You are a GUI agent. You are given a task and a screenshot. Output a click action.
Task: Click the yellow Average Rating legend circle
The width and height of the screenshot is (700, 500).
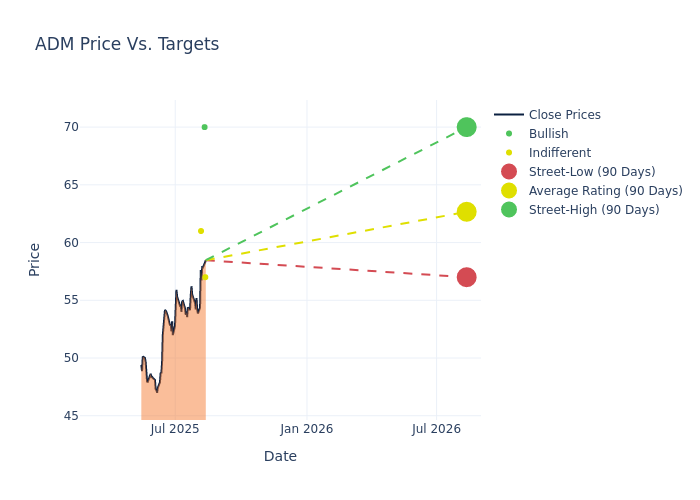pyautogui.click(x=509, y=191)
